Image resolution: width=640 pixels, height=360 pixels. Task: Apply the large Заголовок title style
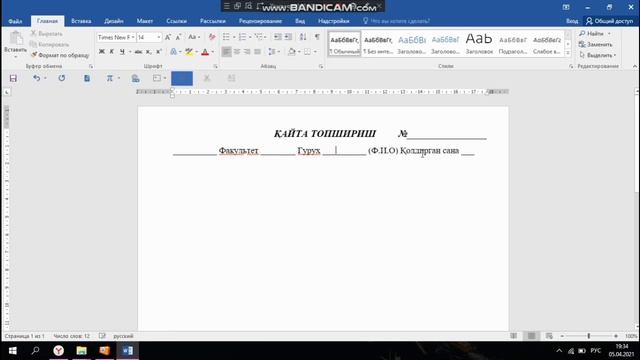(x=479, y=44)
